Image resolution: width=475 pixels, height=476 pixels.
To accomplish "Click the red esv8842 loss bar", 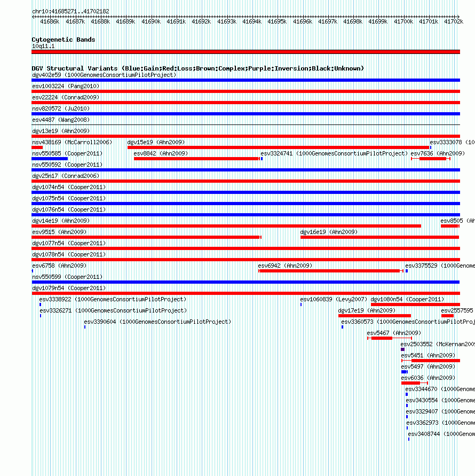I will tap(197, 159).
